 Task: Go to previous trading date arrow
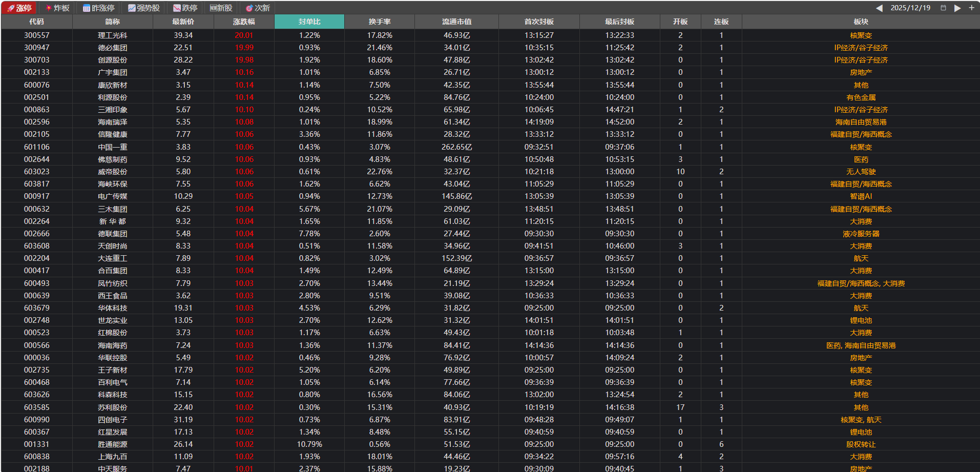pyautogui.click(x=879, y=8)
